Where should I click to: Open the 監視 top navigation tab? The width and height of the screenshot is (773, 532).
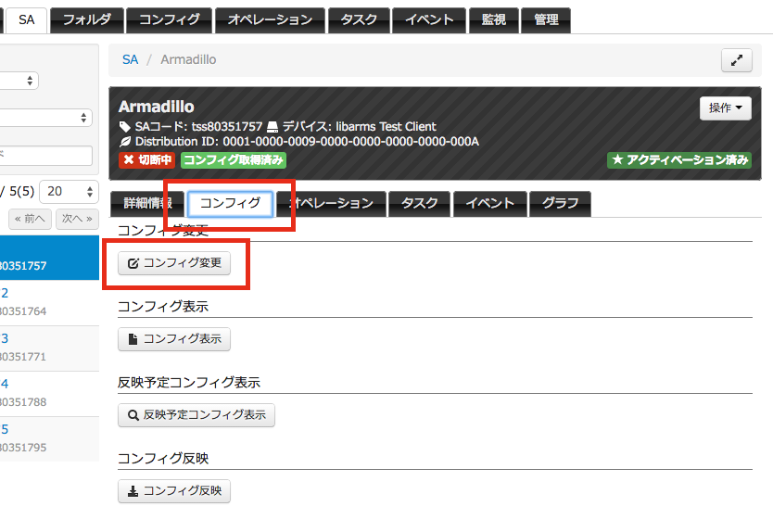(x=493, y=19)
